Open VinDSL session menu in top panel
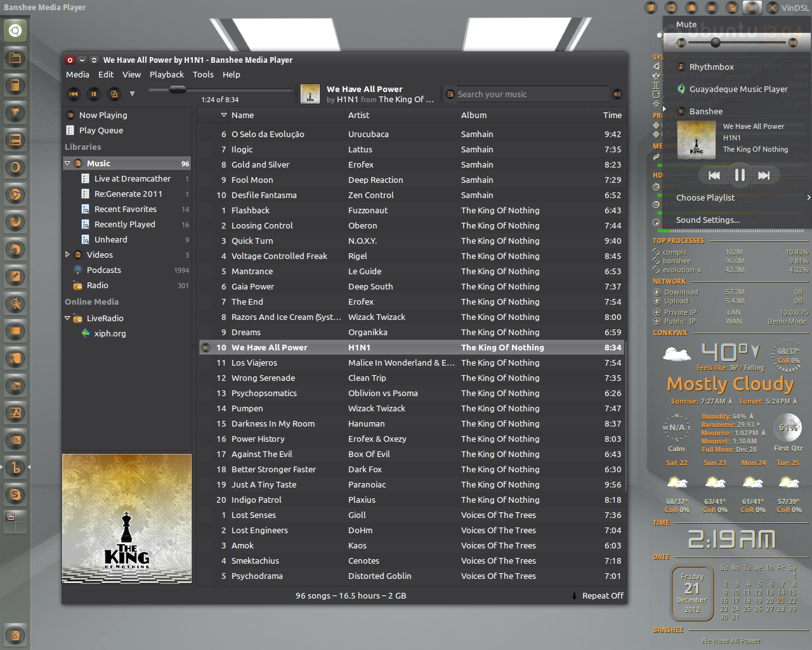 click(788, 8)
